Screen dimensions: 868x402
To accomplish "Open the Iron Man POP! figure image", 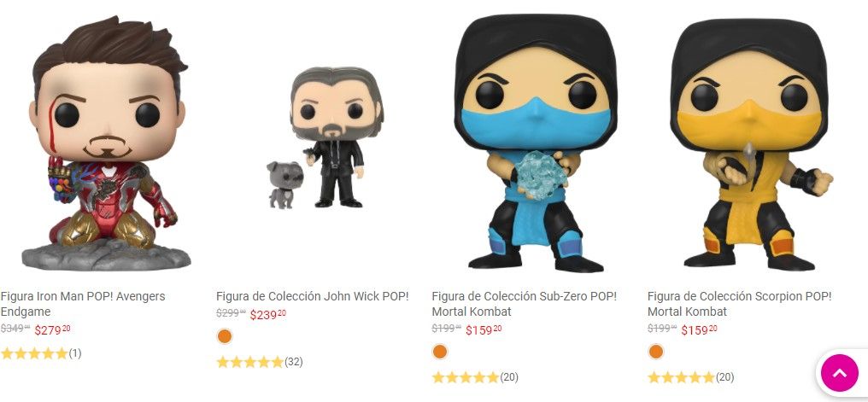I will tap(106, 143).
